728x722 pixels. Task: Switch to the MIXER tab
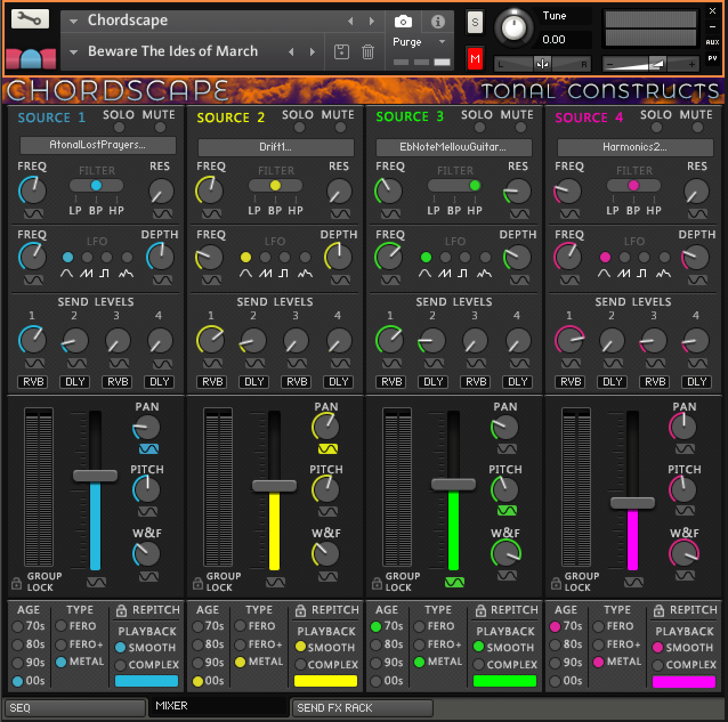tap(219, 706)
